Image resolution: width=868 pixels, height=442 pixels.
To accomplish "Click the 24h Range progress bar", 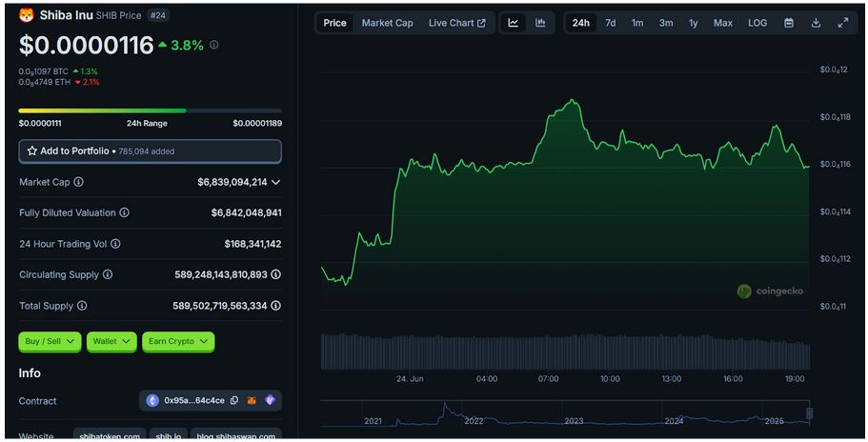I will tap(150, 110).
